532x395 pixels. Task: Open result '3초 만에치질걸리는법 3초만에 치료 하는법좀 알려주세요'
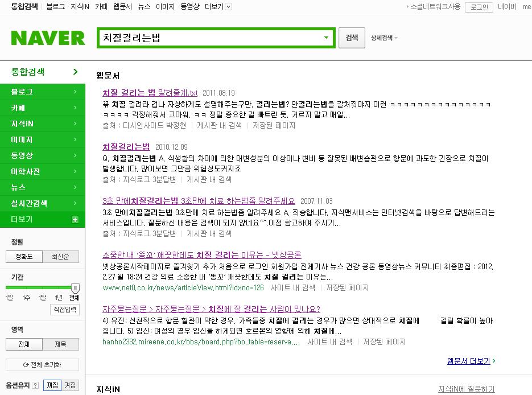tap(199, 200)
